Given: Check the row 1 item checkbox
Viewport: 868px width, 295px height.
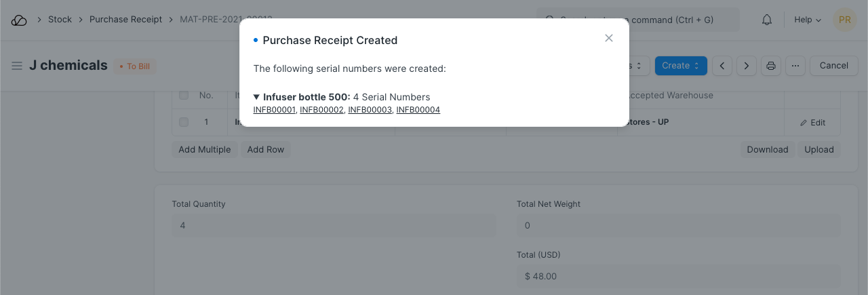Looking at the screenshot, I should (184, 123).
